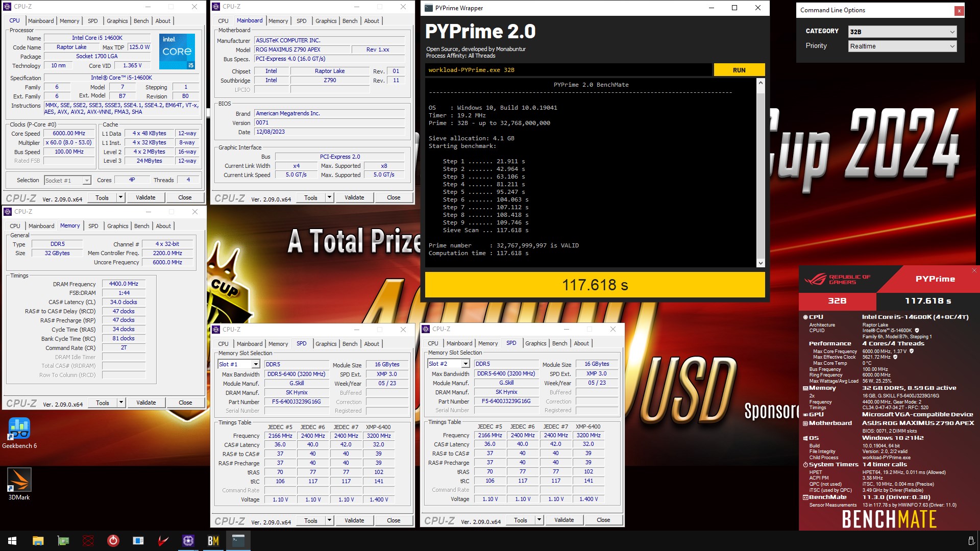Expand Tools arrow in the Slot #2 SPD window
This screenshot has width=980, height=551.
540,520
